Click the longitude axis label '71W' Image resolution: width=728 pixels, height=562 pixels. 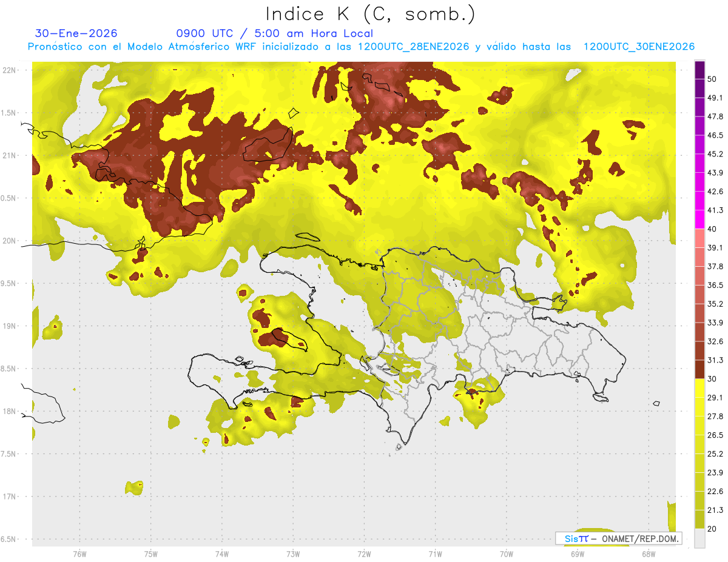point(435,554)
